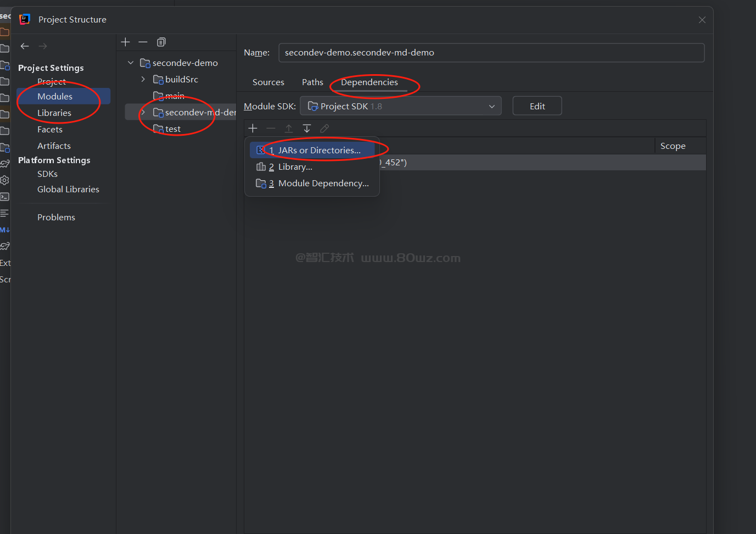This screenshot has width=756, height=534.
Task: Click the Edit SDK button
Action: pos(536,107)
